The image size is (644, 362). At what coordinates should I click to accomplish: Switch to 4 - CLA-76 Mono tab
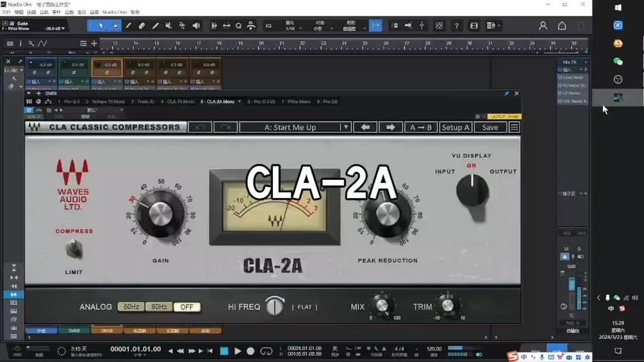point(177,102)
